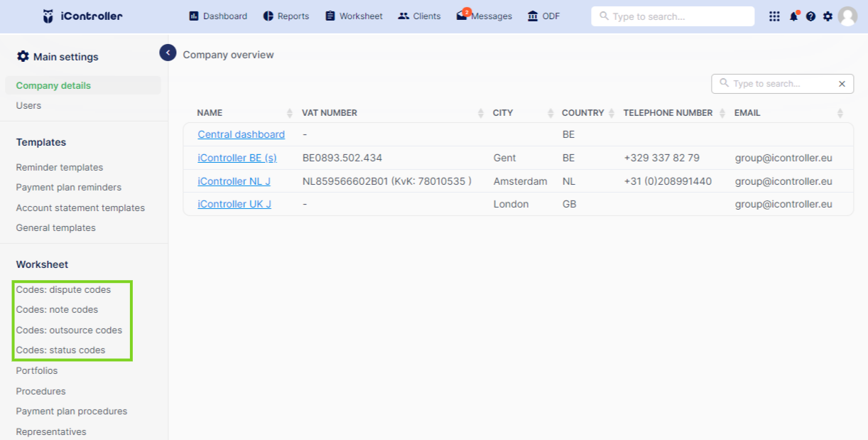Open the notifications bell

[793, 16]
